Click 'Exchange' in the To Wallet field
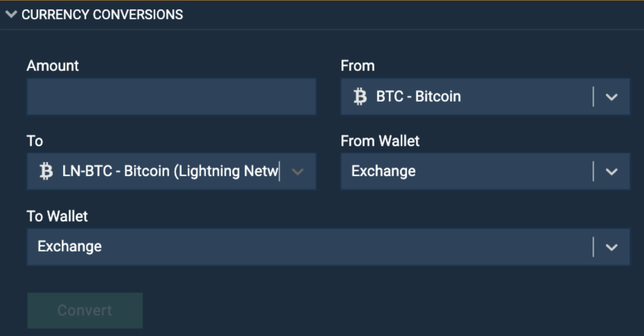644x336 pixels. click(x=69, y=247)
